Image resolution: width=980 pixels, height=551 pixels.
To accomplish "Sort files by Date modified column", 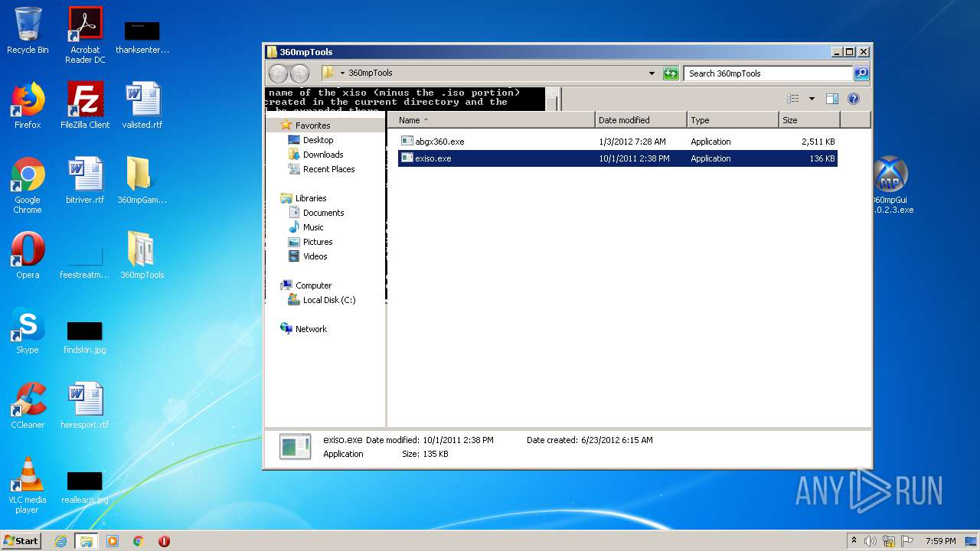I will click(641, 120).
